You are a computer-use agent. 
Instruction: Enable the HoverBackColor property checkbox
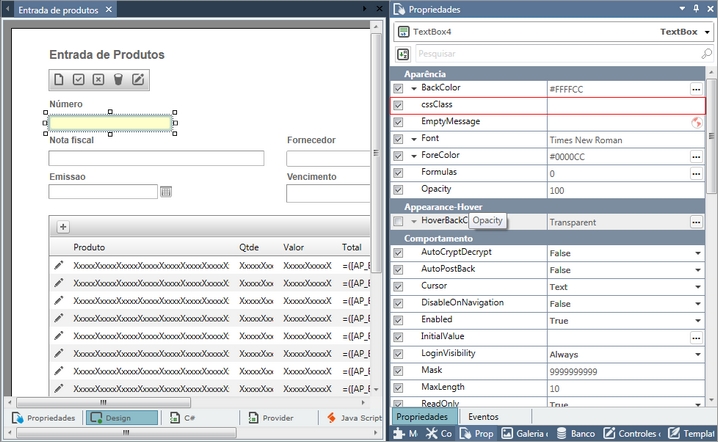(398, 222)
